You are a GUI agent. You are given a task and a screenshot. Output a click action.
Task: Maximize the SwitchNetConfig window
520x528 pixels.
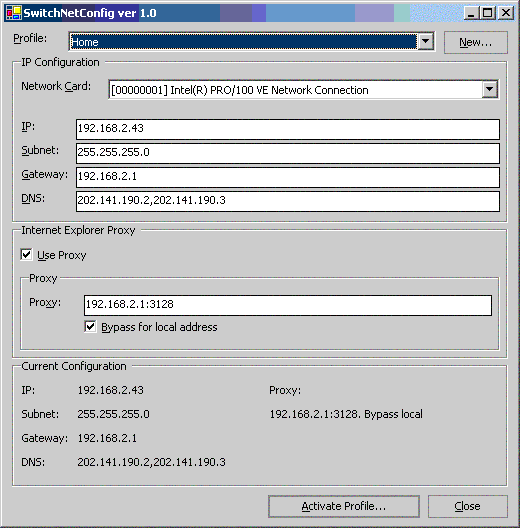(487, 13)
